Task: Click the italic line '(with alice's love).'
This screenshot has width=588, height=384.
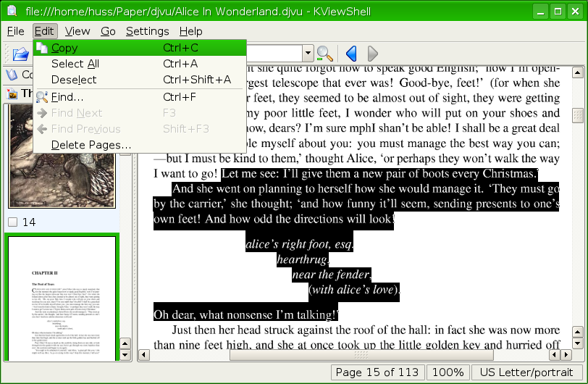Action: click(354, 290)
